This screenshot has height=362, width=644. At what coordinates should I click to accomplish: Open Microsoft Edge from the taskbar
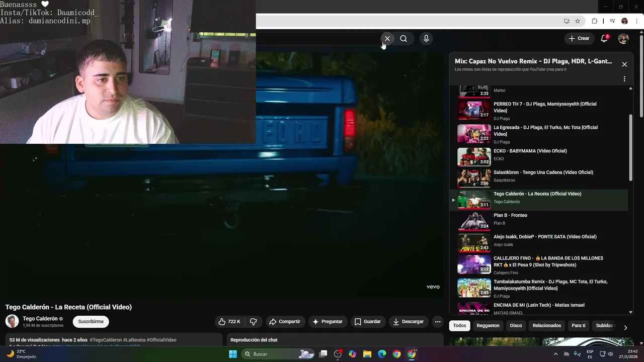[x=382, y=354]
